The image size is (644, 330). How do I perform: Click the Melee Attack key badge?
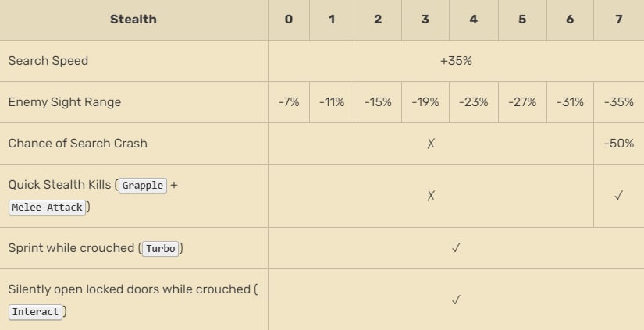coord(48,208)
